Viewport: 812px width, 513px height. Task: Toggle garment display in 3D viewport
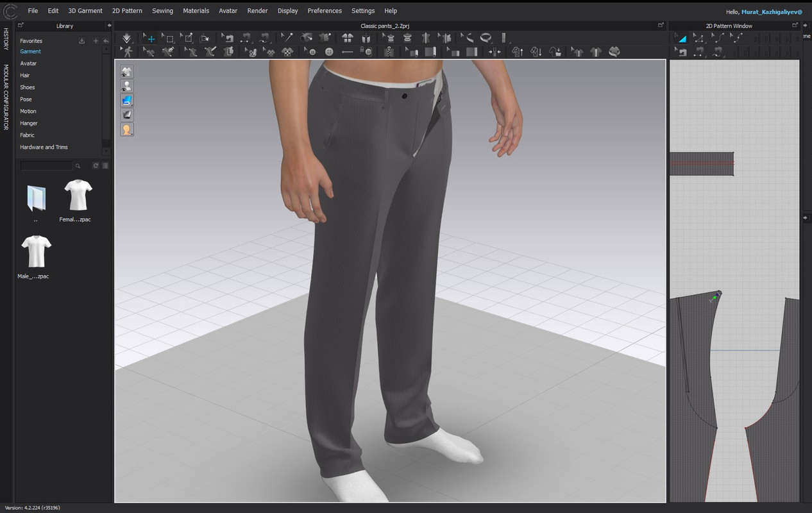(127, 71)
